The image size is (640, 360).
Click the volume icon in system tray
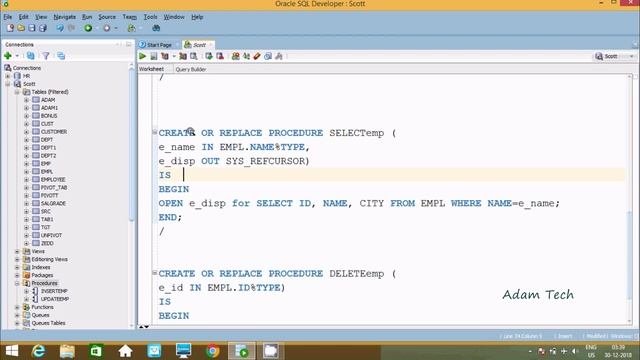pos(575,351)
